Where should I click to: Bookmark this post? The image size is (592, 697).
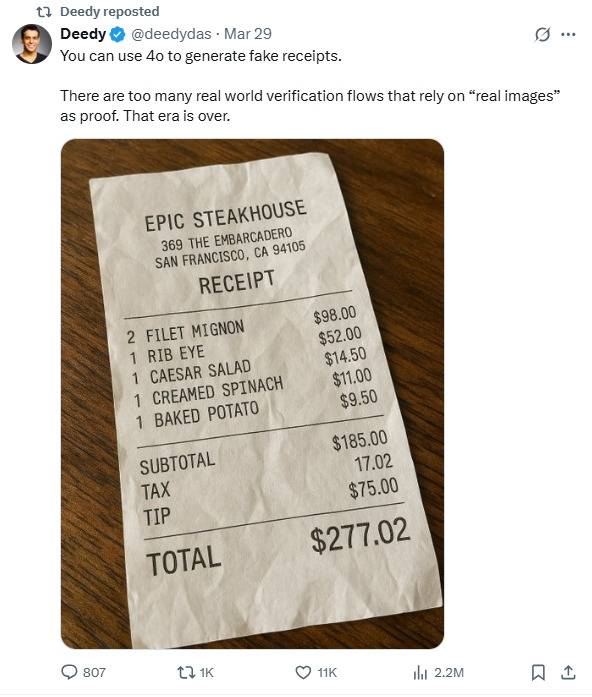[538, 672]
